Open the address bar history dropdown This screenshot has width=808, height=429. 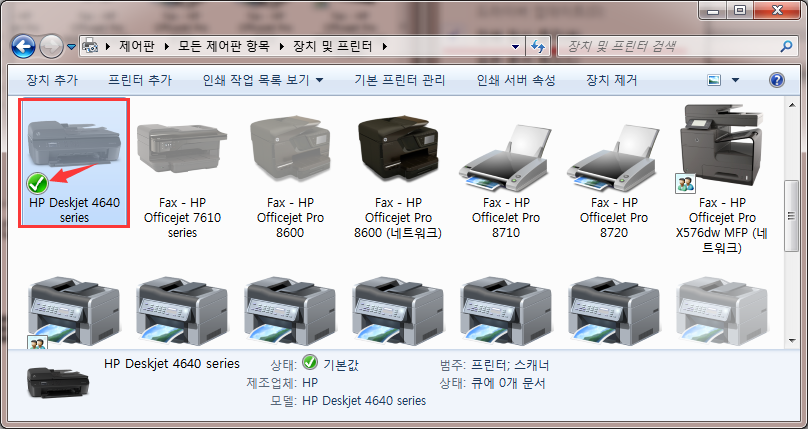click(x=515, y=46)
